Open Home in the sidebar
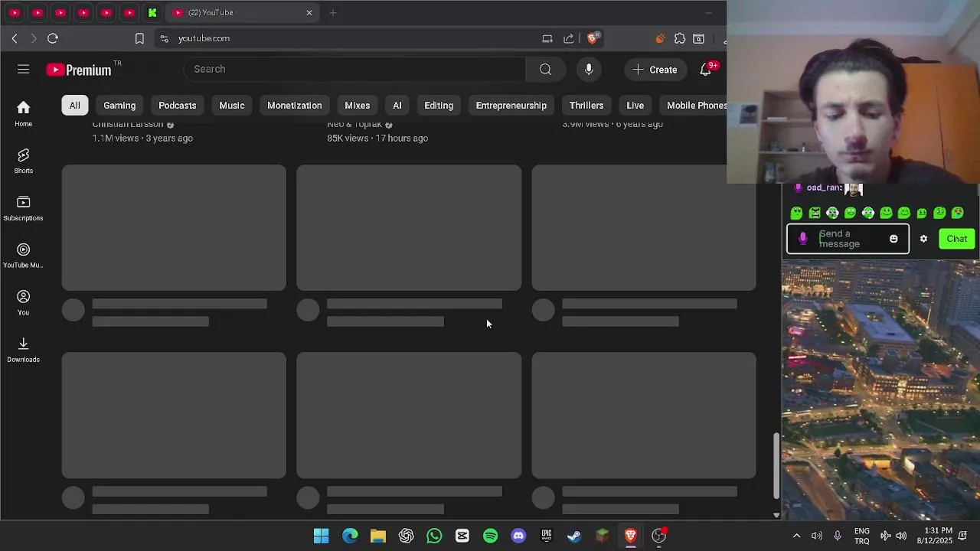 tap(23, 113)
